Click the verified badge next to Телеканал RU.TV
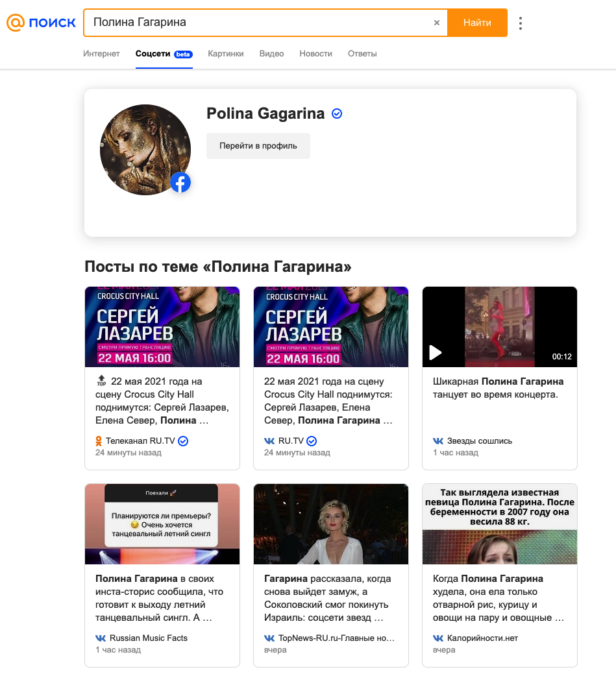Image resolution: width=616 pixels, height=674 pixels. [x=183, y=441]
